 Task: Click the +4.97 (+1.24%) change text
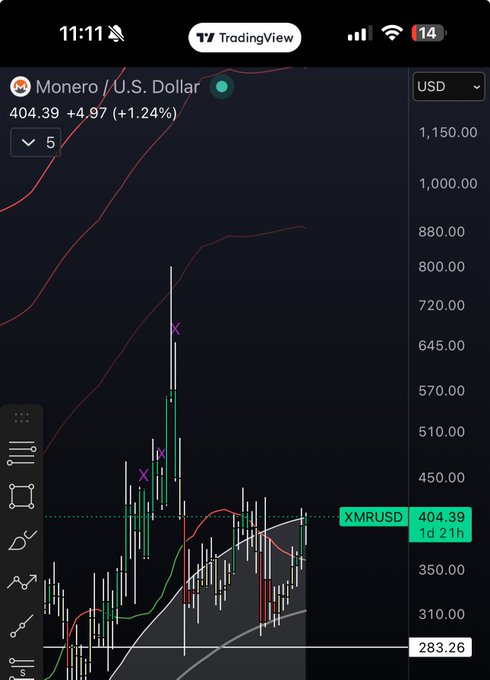122,113
